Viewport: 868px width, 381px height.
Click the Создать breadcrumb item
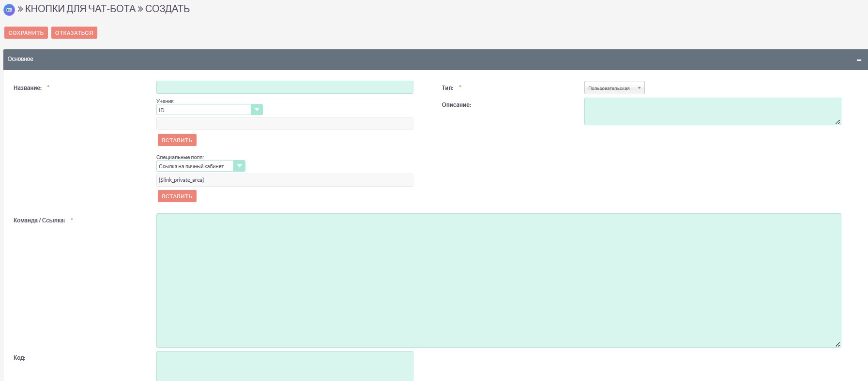(168, 9)
